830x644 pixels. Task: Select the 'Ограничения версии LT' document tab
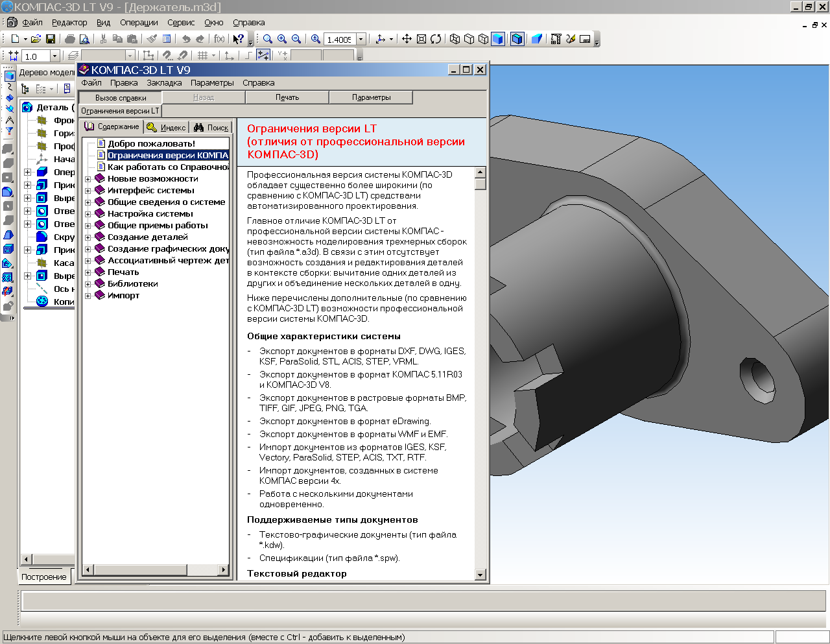120,111
